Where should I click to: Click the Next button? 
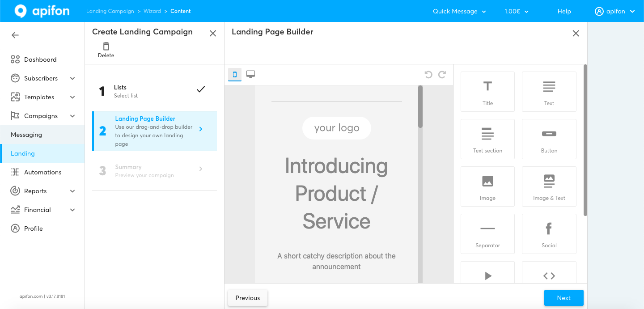click(563, 298)
